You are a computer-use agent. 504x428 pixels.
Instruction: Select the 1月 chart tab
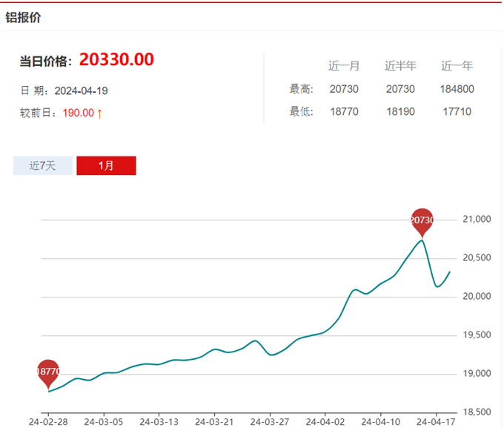pos(106,165)
